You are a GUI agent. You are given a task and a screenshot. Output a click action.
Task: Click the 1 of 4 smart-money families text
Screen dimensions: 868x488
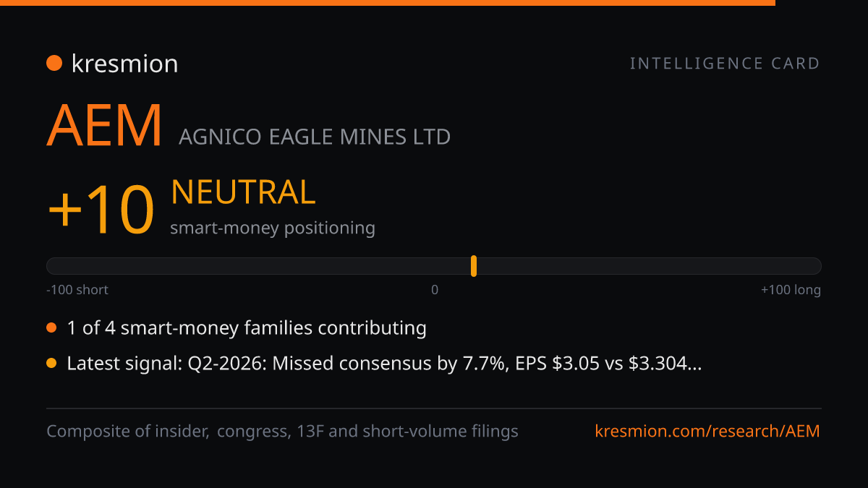[247, 328]
